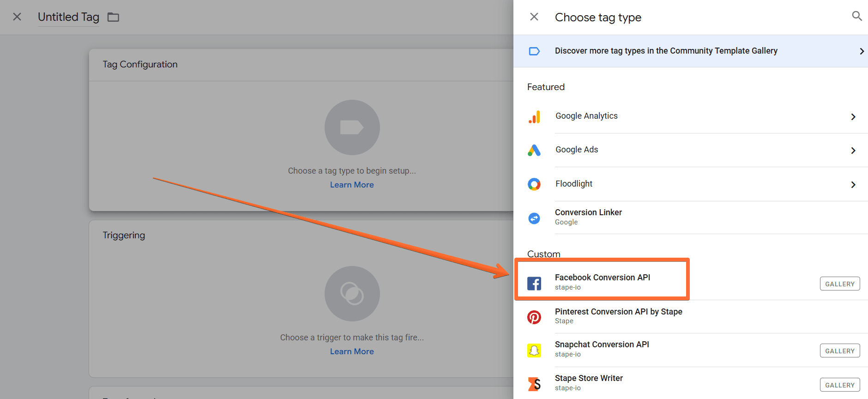Image resolution: width=868 pixels, height=399 pixels.
Task: Click the Community Template Gallery tag icon
Action: click(x=534, y=51)
